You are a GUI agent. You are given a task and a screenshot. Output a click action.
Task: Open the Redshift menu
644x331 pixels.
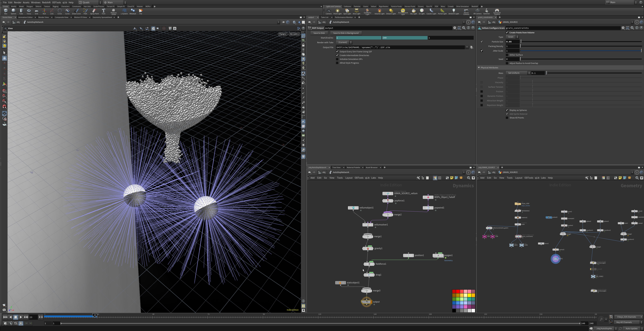[x=46, y=2]
